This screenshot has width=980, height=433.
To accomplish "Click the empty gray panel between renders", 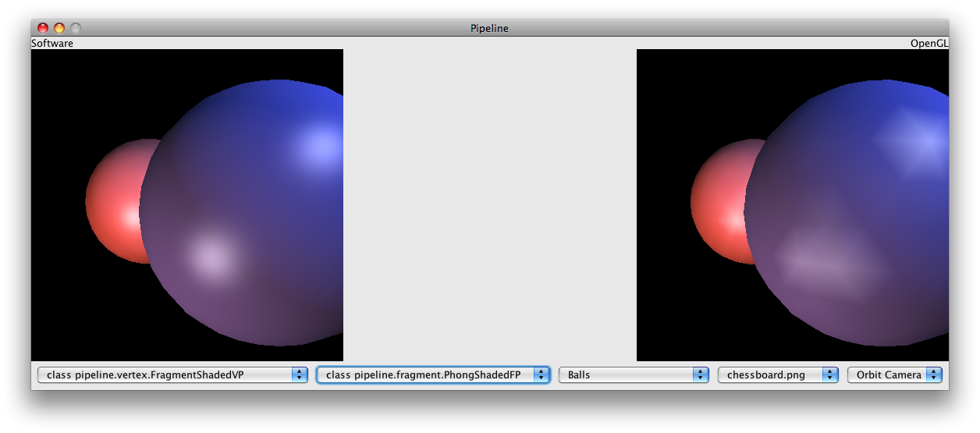I will [490, 204].
